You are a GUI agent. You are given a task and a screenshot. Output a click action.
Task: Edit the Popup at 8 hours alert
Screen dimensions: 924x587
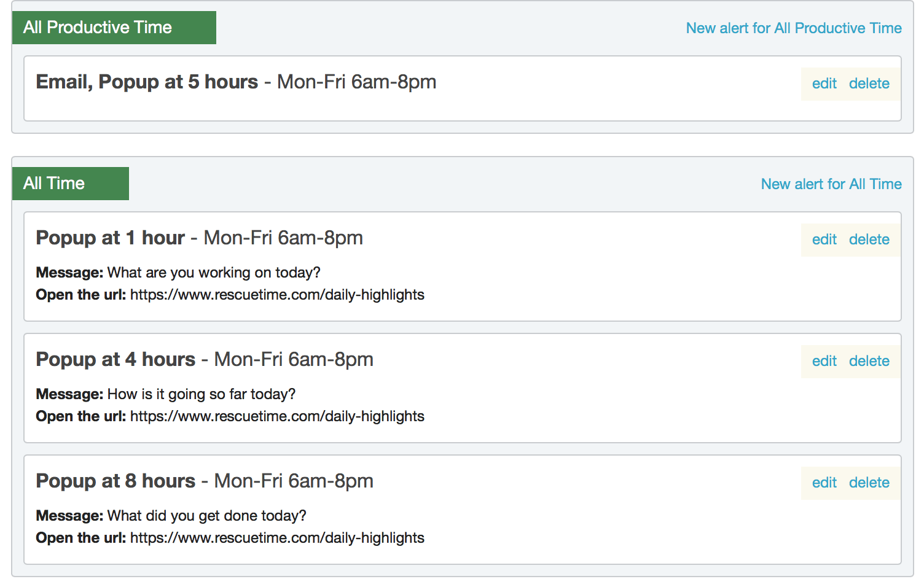click(x=824, y=483)
